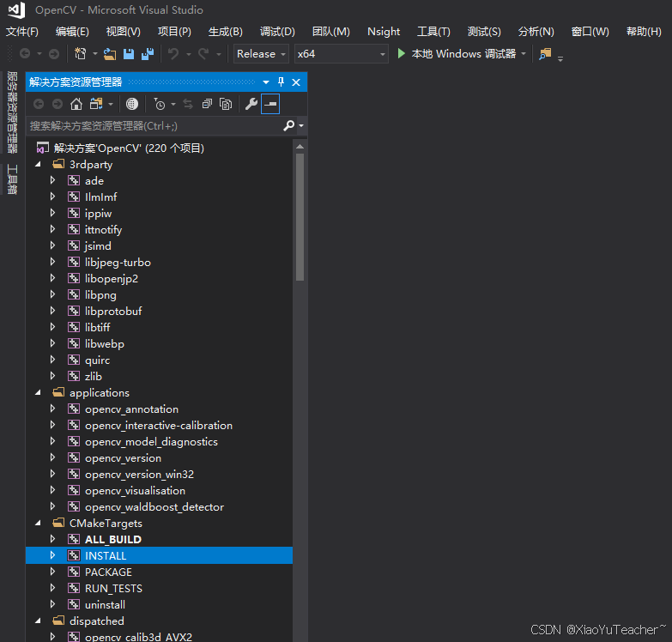Select the zlib project
The height and width of the screenshot is (642, 672).
(94, 376)
